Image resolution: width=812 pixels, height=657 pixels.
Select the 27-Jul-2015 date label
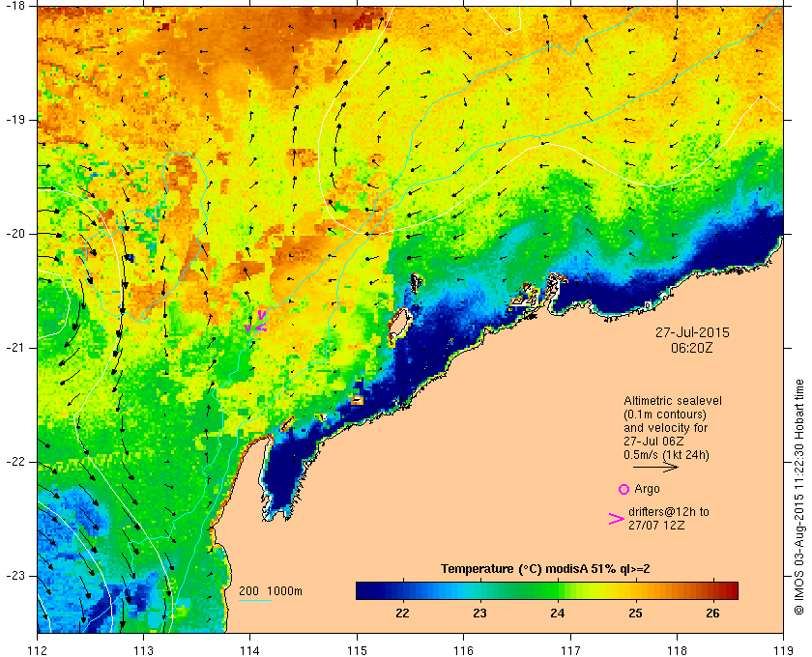click(692, 332)
